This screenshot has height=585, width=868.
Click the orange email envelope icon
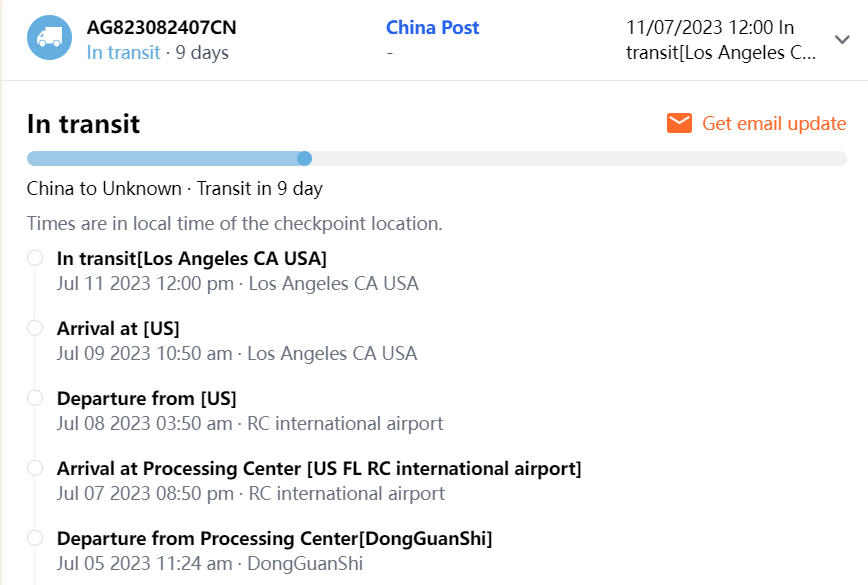click(680, 123)
